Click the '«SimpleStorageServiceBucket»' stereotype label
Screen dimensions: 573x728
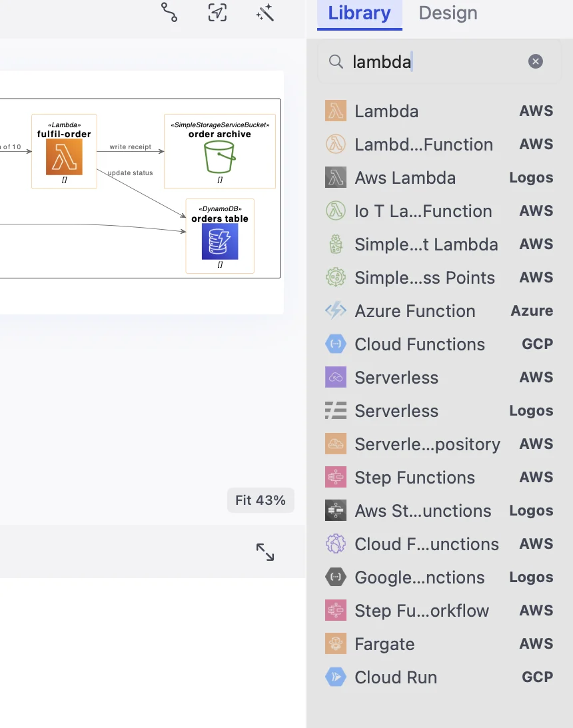click(x=220, y=125)
